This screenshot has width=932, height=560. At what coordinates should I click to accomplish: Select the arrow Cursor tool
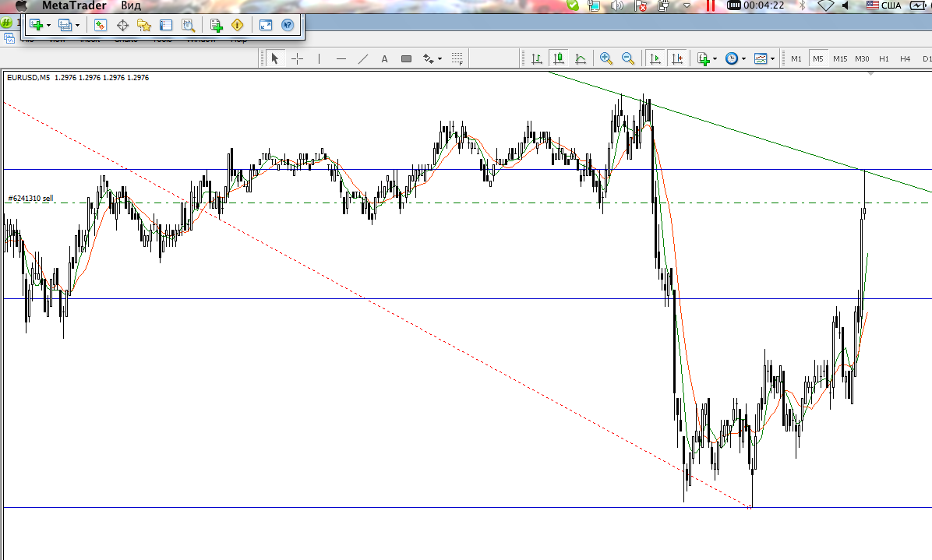tap(274, 58)
